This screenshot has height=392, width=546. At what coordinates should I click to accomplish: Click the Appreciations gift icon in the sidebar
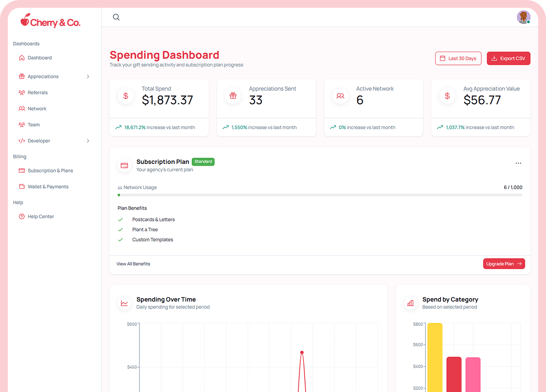tap(22, 77)
